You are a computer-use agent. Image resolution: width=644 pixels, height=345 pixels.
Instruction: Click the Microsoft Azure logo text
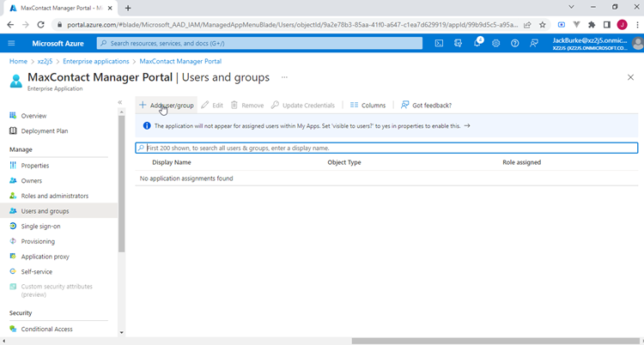[58, 43]
